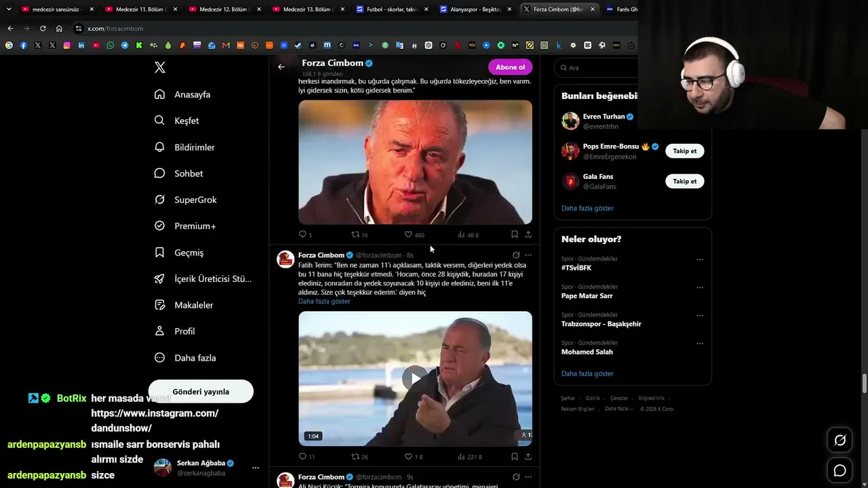The image size is (868, 488).
Task: Open more options on Ali Naci Küçük tweet
Action: click(x=528, y=477)
